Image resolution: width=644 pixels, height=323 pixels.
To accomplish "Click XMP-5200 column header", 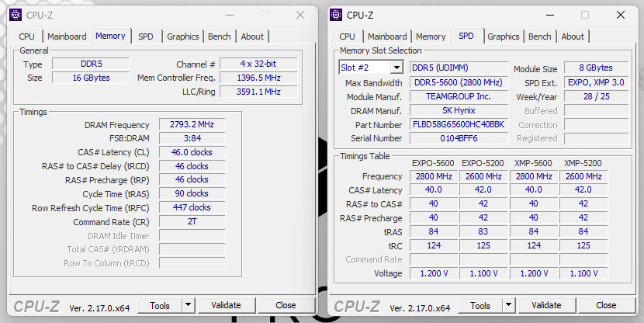I will tap(583, 163).
